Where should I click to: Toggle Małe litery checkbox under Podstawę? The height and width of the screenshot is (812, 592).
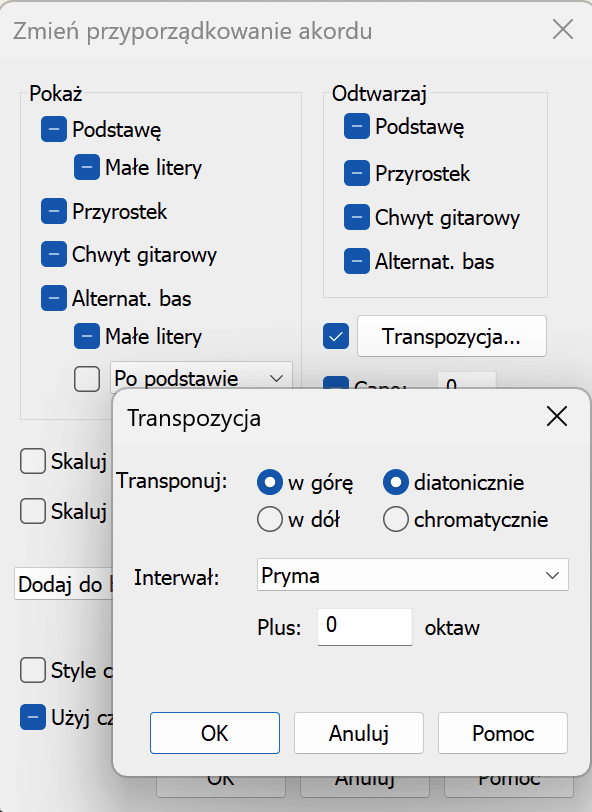click(x=87, y=167)
